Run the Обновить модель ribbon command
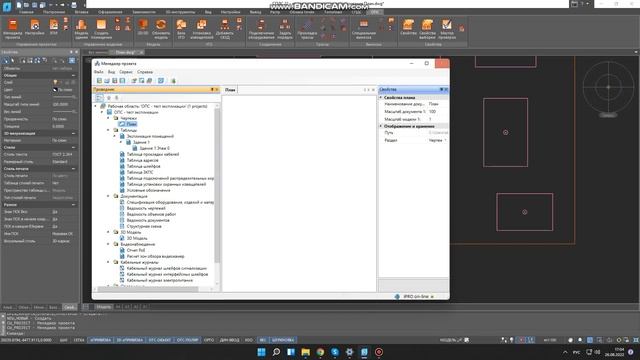Viewport: 640px width, 360px height. click(161, 29)
